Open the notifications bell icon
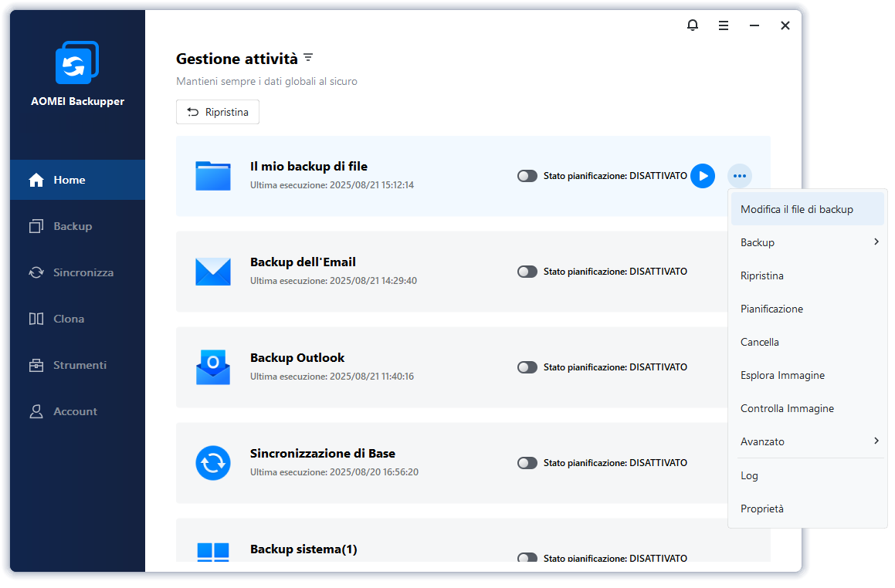Screen dimensions: 895x588 tap(693, 25)
